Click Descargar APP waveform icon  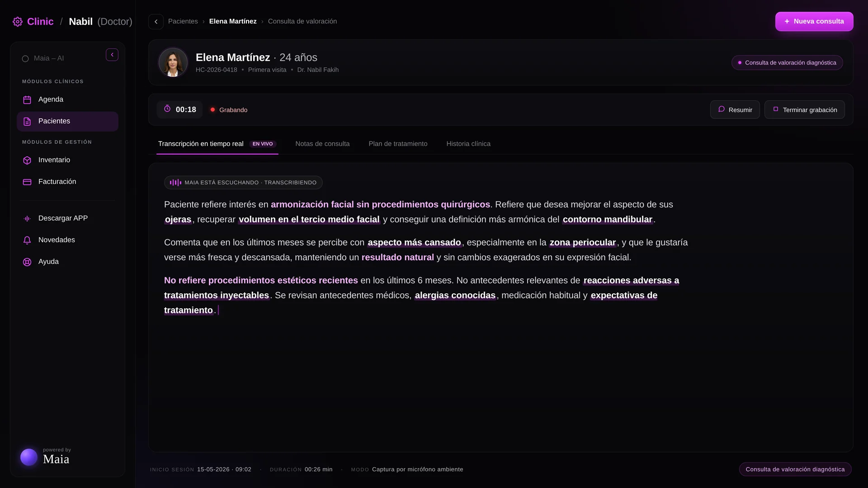point(27,219)
